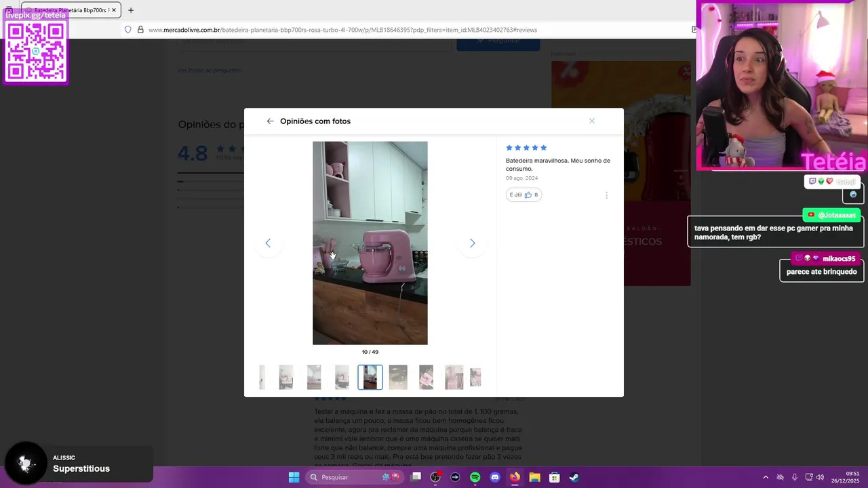868x488 pixels.
Task: Show the previous review photo
Action: click(268, 243)
